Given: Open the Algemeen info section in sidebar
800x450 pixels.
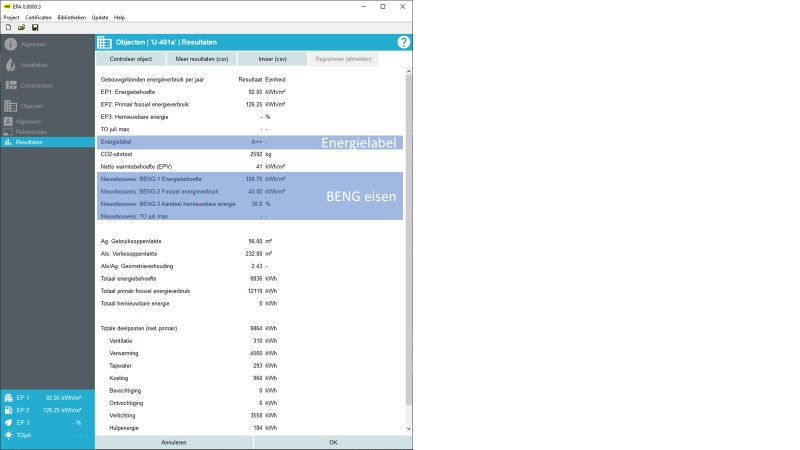Looking at the screenshot, I should tap(11, 44).
